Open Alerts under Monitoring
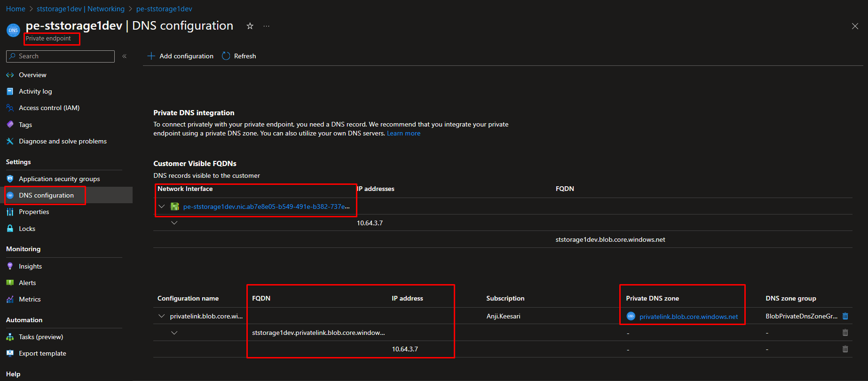 click(27, 283)
